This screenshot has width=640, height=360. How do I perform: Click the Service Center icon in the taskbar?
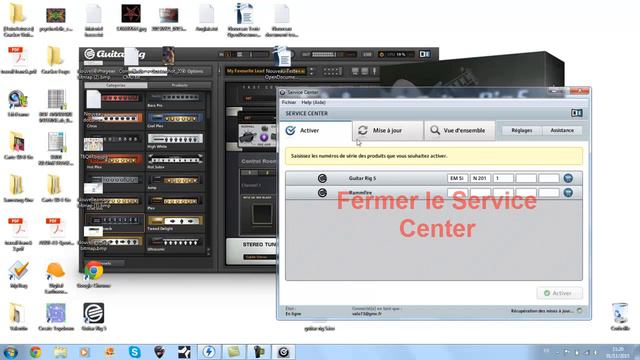[x=283, y=352]
